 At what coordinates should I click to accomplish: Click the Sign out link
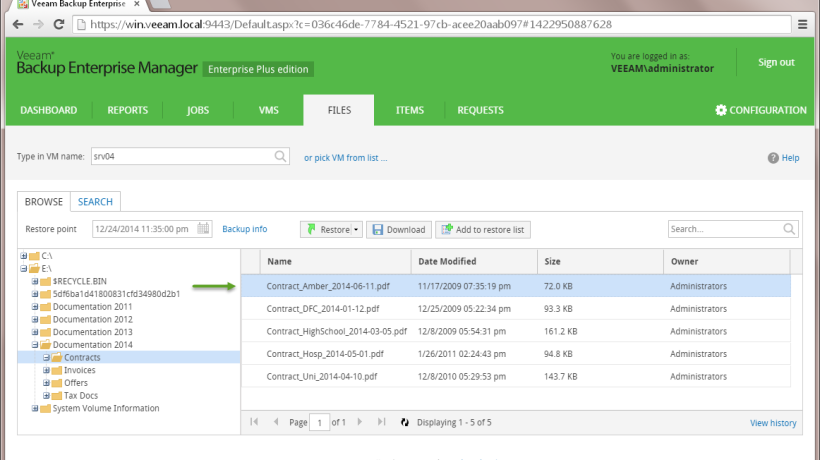776,62
